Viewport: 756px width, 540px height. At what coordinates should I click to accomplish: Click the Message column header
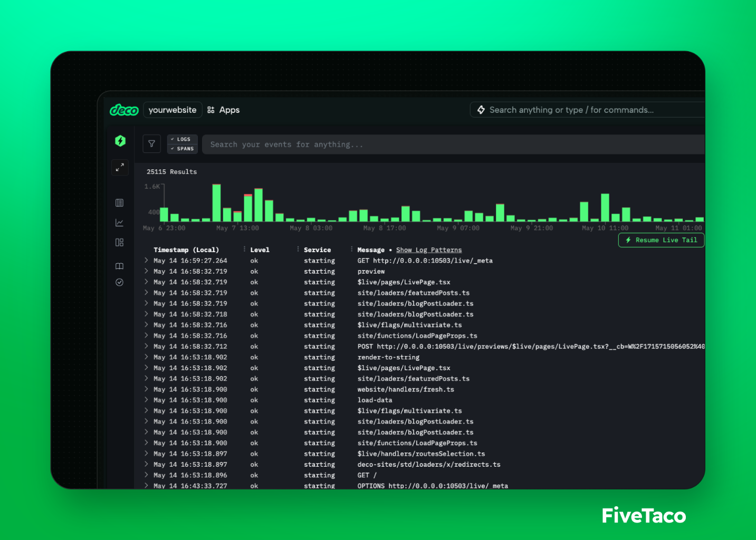click(371, 250)
